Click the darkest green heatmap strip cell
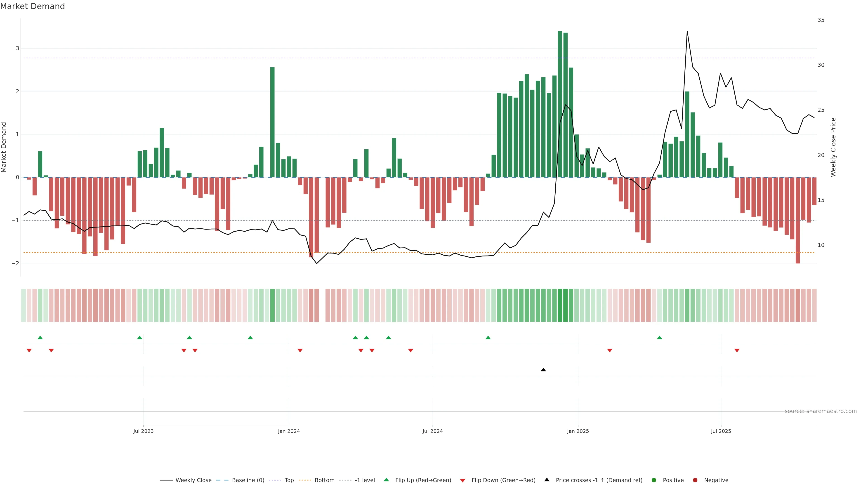868x488 pixels. point(560,305)
